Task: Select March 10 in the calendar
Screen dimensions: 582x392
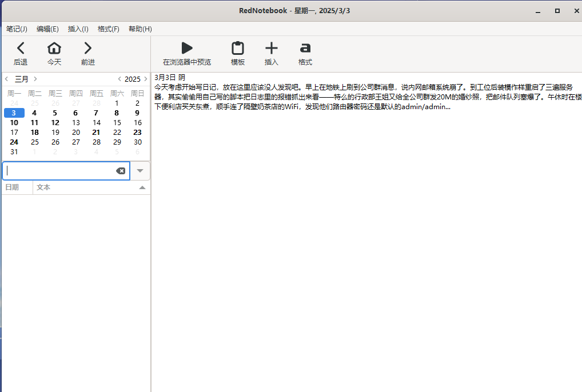Action: point(14,122)
